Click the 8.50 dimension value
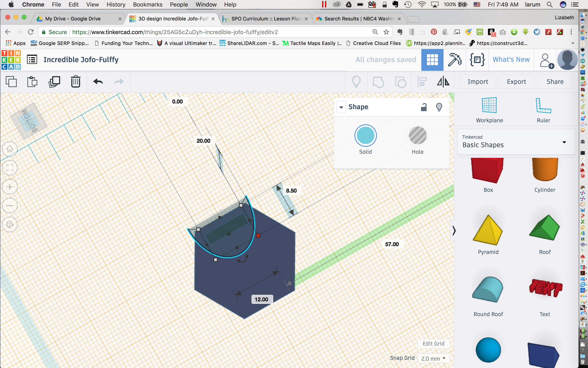588x368 pixels. [x=291, y=191]
